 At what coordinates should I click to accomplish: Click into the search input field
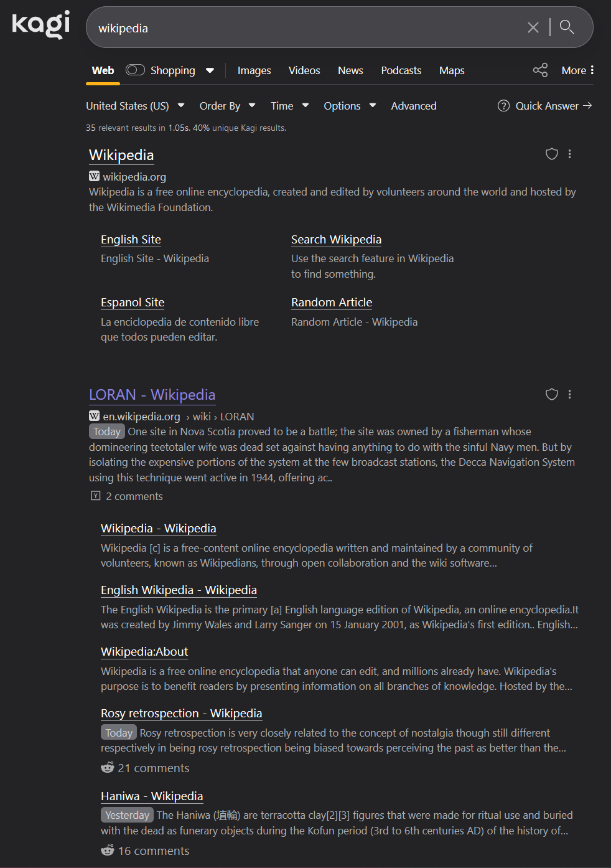(x=305, y=28)
